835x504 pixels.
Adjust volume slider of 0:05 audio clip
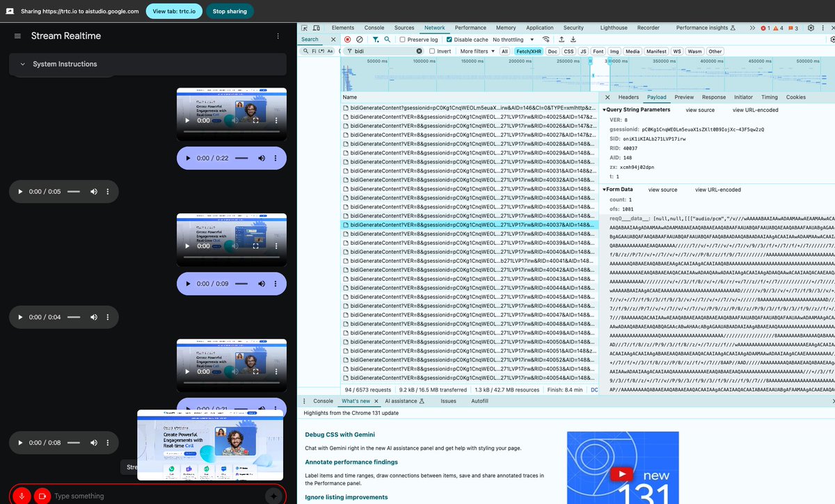coord(74,191)
